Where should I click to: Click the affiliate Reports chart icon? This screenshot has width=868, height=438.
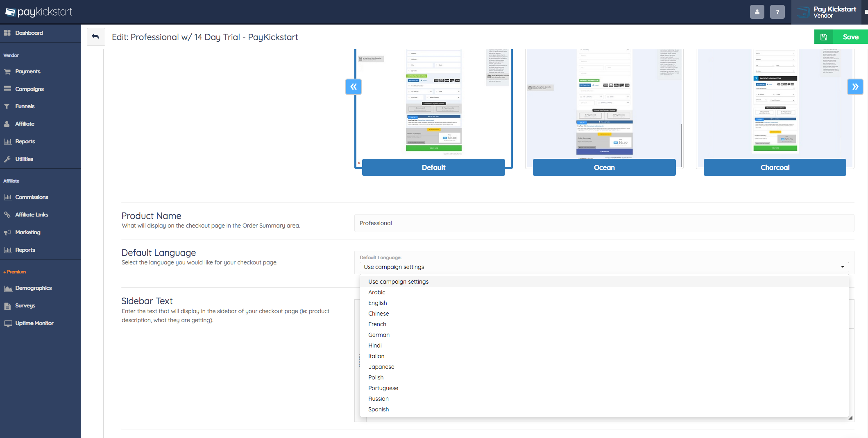[7, 250]
